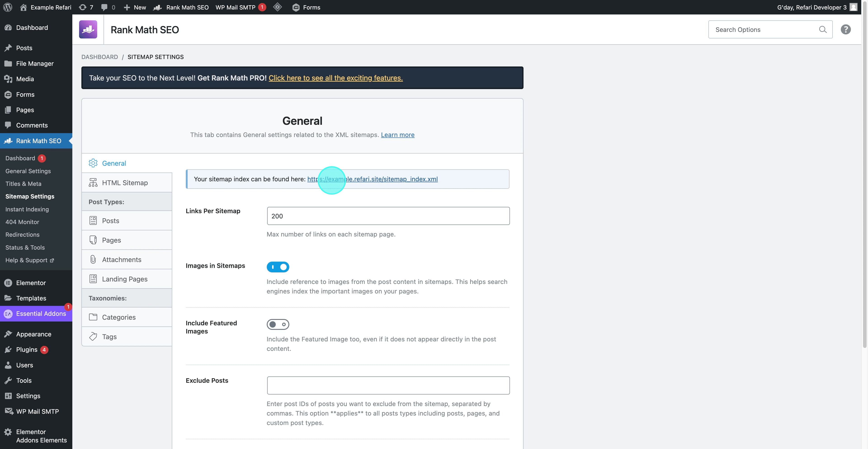Open Instant Indexing submenu item
The image size is (868, 449).
(x=27, y=209)
